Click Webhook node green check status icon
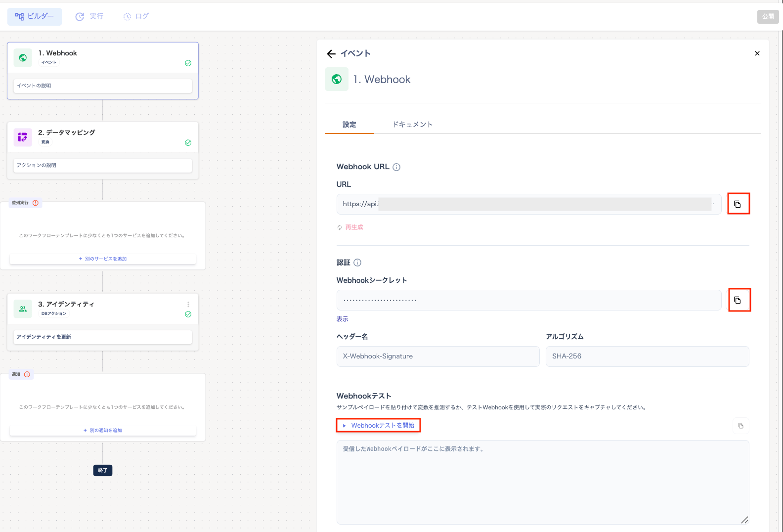The height and width of the screenshot is (532, 783). 188,63
